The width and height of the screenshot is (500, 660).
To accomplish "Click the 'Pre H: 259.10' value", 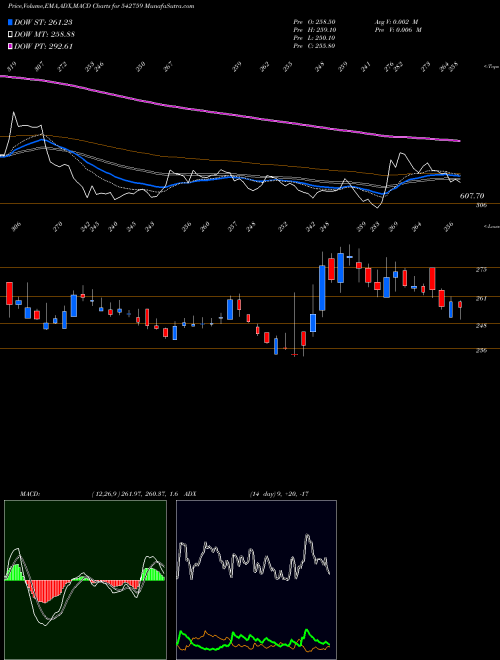I will pyautogui.click(x=314, y=30).
